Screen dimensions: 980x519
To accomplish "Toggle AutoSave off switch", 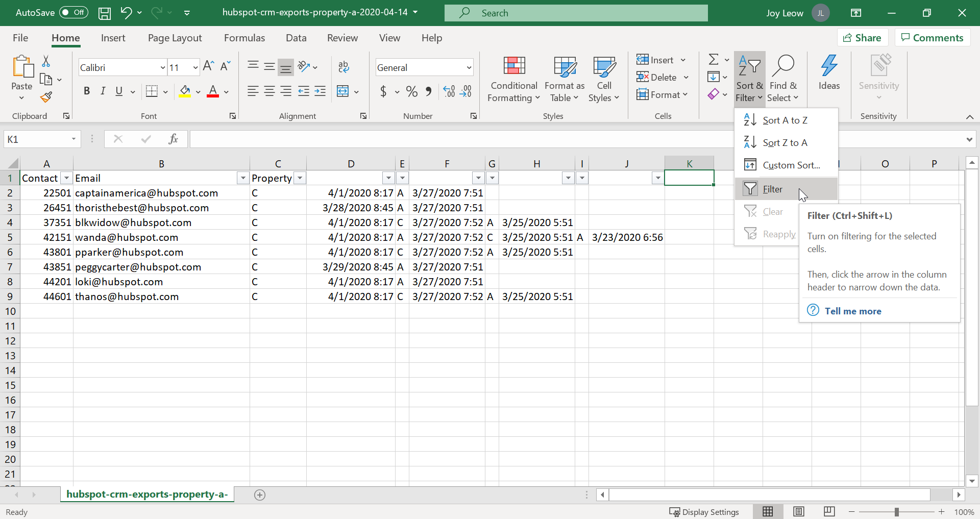I will 72,12.
